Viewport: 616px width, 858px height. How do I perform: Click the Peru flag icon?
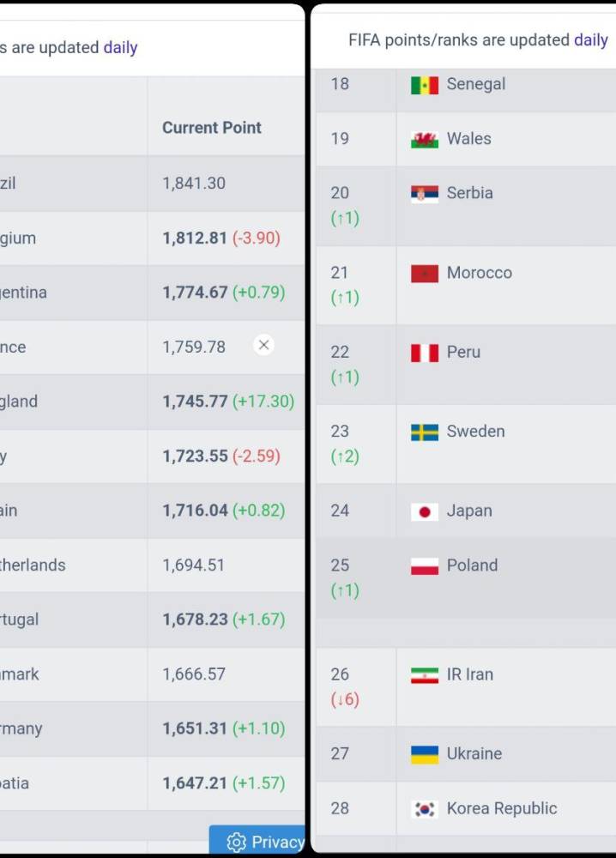coord(425,353)
